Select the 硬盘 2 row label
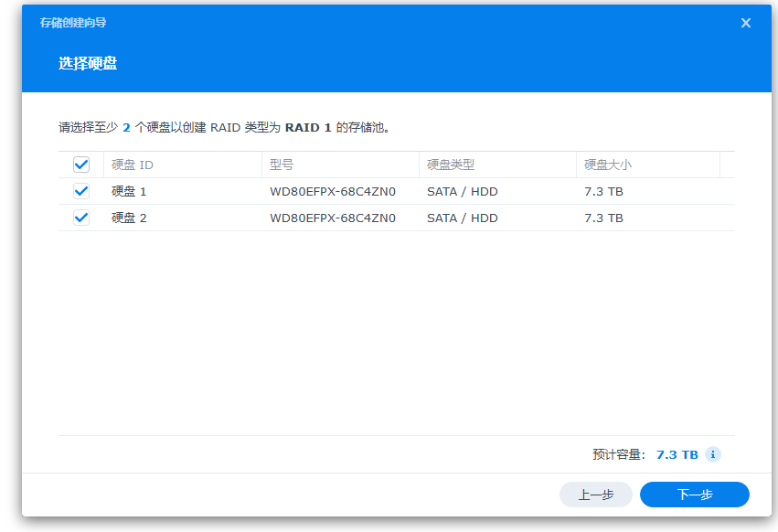This screenshot has height=532, width=778. [129, 218]
